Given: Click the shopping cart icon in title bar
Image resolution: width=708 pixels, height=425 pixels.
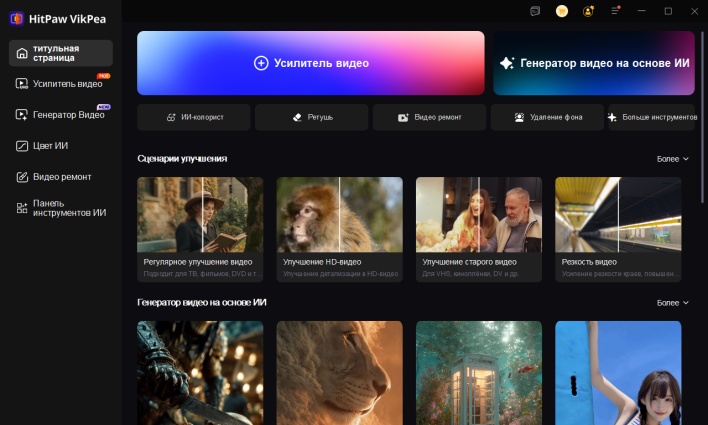Looking at the screenshot, I should click(x=562, y=11).
